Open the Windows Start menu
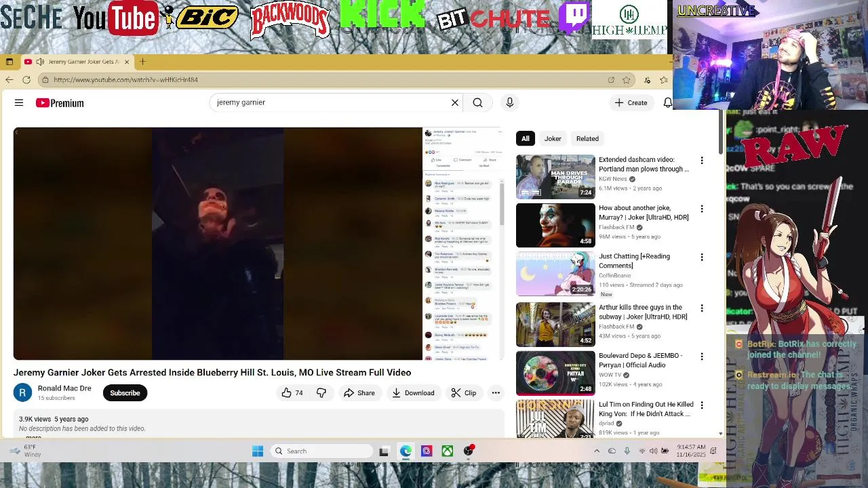This screenshot has width=868, height=488. coord(258,451)
